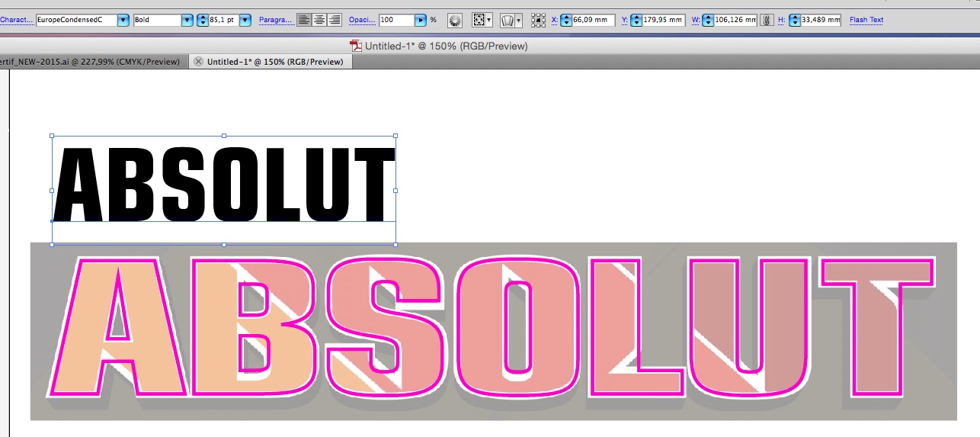Click the opacity value field 100
Viewport: 980px width, 437px height.
coord(396,20)
